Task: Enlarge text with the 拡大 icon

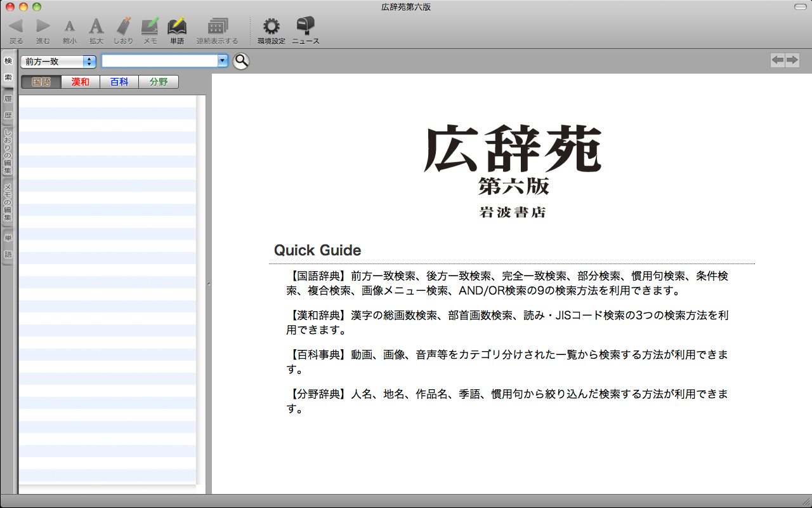Action: (x=96, y=27)
